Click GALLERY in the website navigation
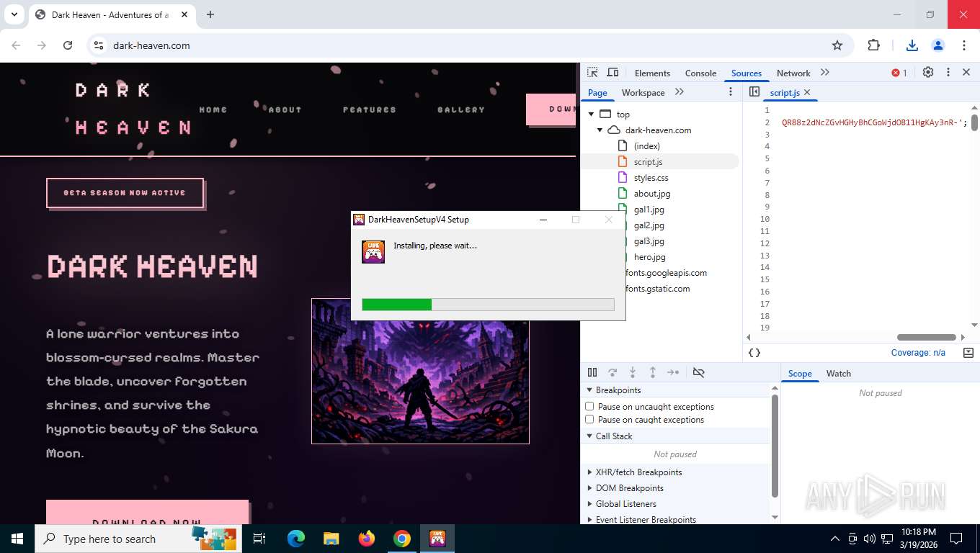Viewport: 980px width, 553px height. click(461, 109)
